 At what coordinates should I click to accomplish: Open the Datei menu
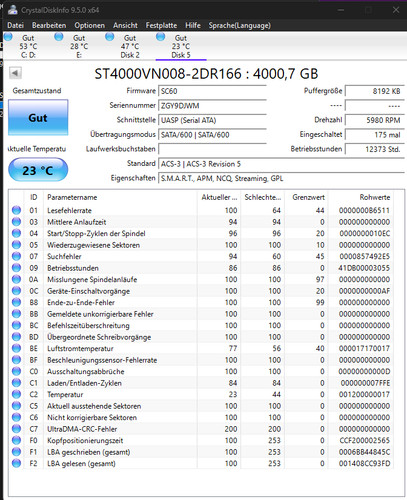(x=15, y=25)
